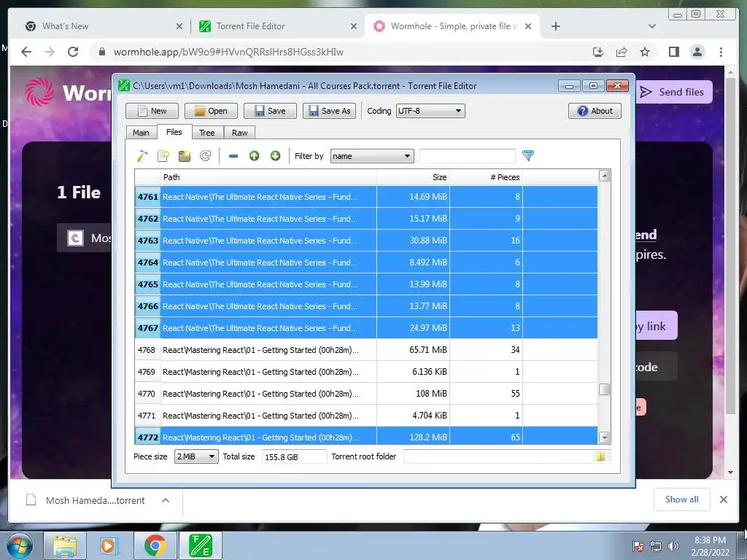
Task: Open the Windows Start menu
Action: tap(20, 545)
